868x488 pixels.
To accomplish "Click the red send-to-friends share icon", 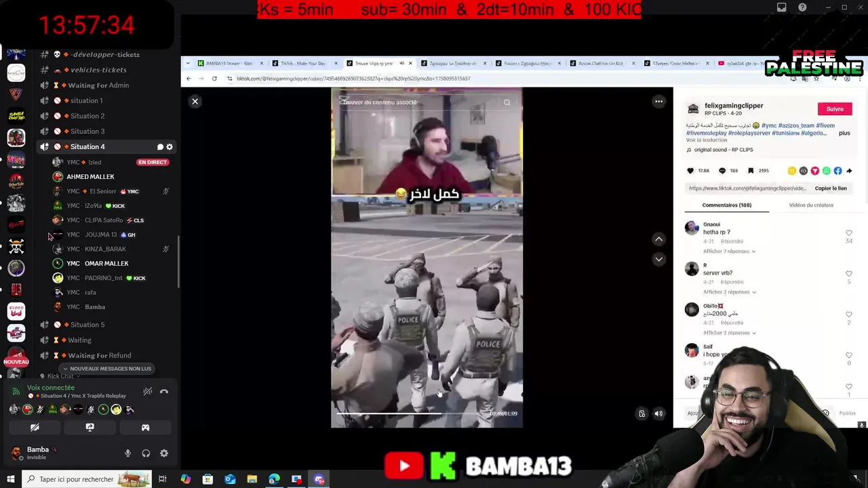I will (x=814, y=171).
